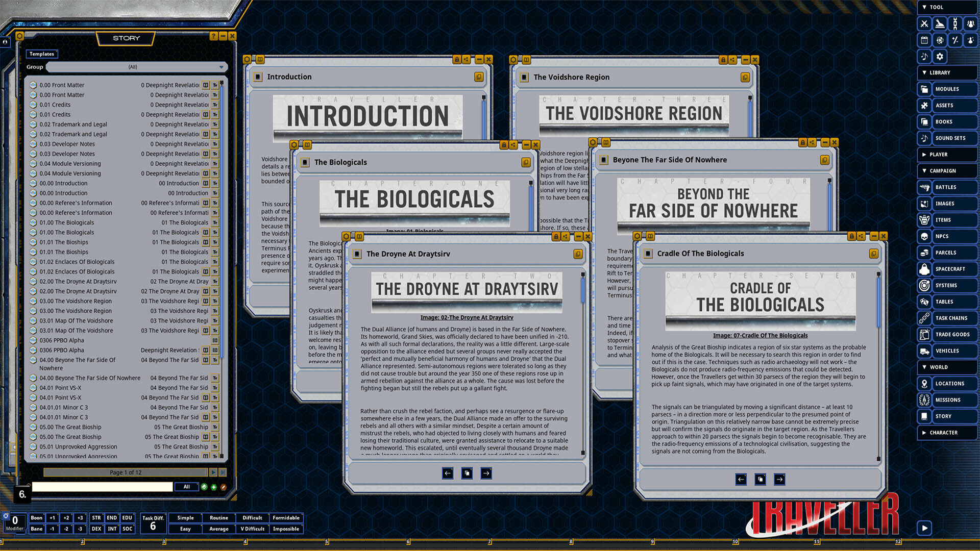The width and height of the screenshot is (980, 551).
Task: Go to previous page in Cradle window
Action: click(x=741, y=479)
